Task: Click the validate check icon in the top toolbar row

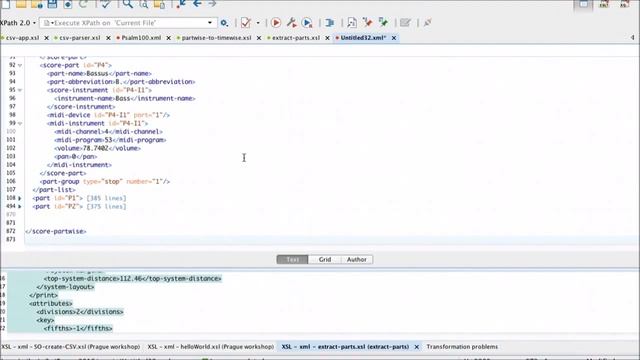Action: [106, 4]
